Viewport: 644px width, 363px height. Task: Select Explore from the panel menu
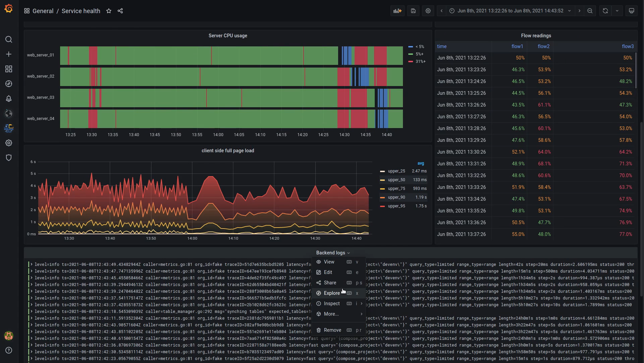coord(332,293)
